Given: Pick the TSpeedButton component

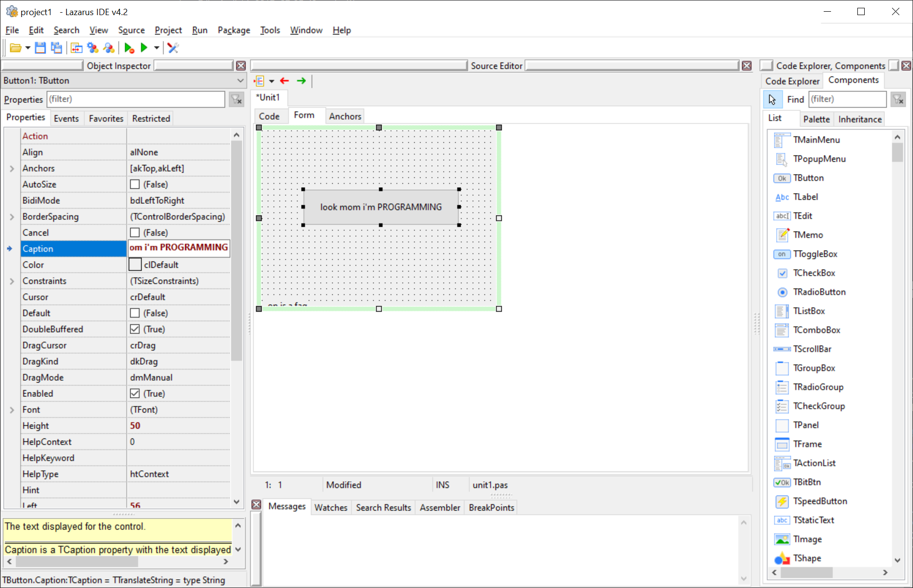Looking at the screenshot, I should point(820,501).
